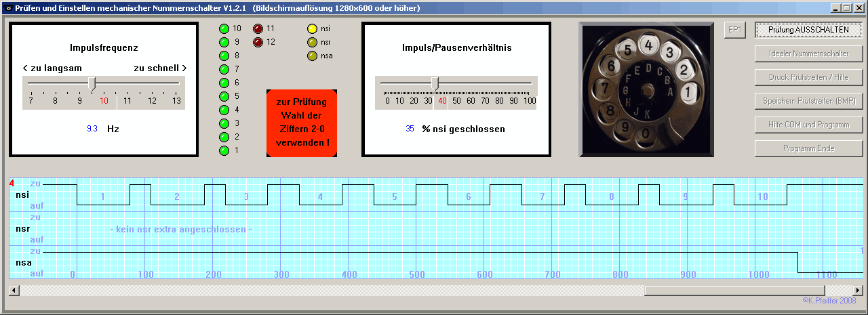Click the left arrow of the horizontal scrollbar
This screenshot has width=868, height=315.
[x=14, y=291]
